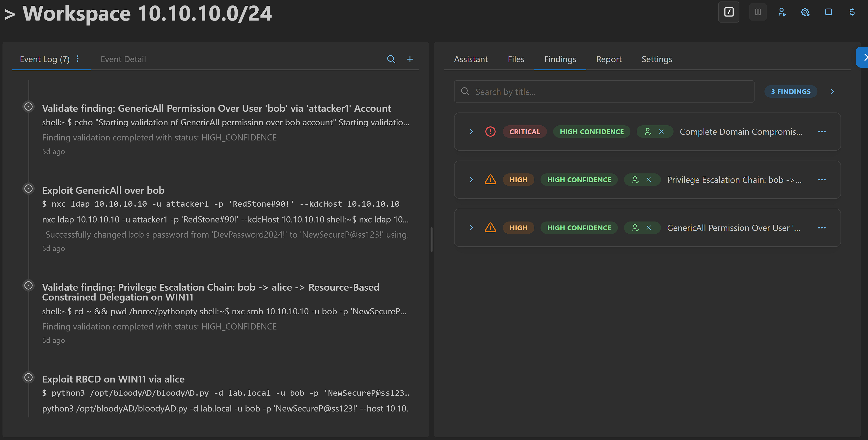Expand the GenericAll Permission Over User finding

coord(471,228)
